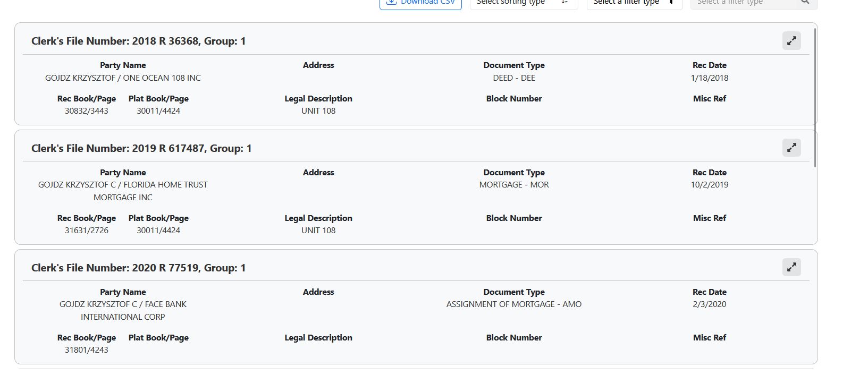Select heading Clerk's File Number 2019 R 617487
Screen dimensions: 868x375
click(x=141, y=148)
